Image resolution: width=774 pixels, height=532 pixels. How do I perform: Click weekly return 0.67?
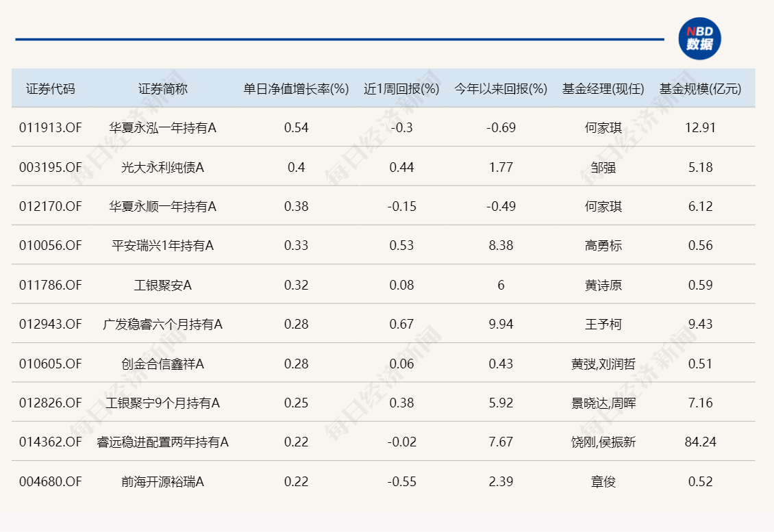401,325
